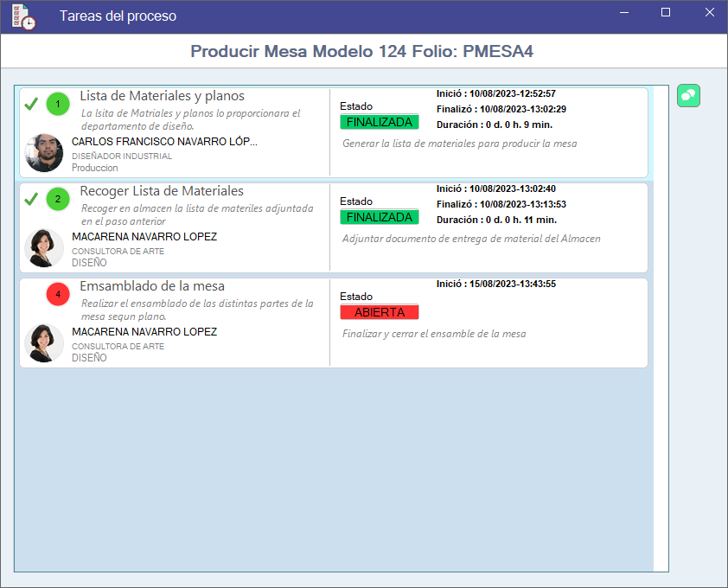Click Finalizó 10/08/2023-13:02:29 timestamp

coord(501,109)
